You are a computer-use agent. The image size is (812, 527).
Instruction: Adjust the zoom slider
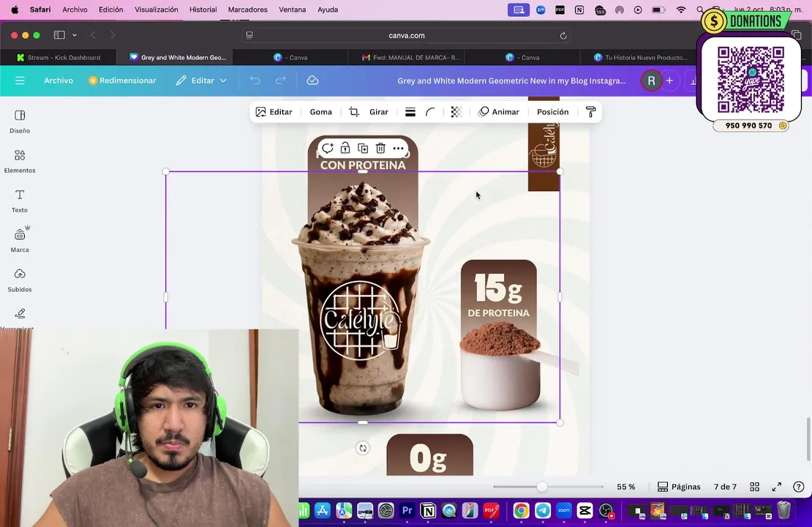point(541,487)
